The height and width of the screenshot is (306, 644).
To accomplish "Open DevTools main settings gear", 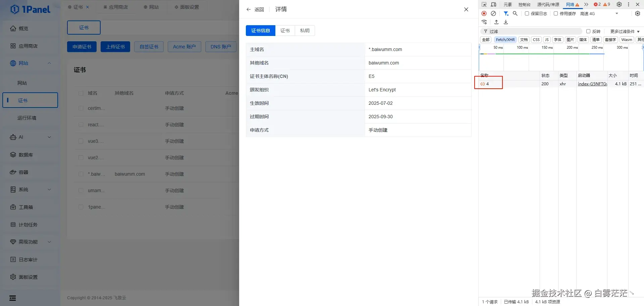I will [x=619, y=4].
